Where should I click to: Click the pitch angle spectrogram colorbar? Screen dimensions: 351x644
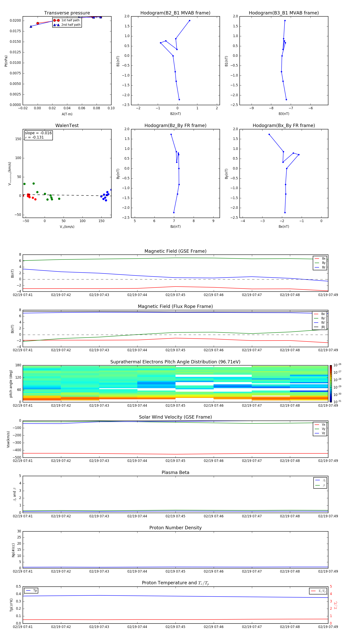331,384
